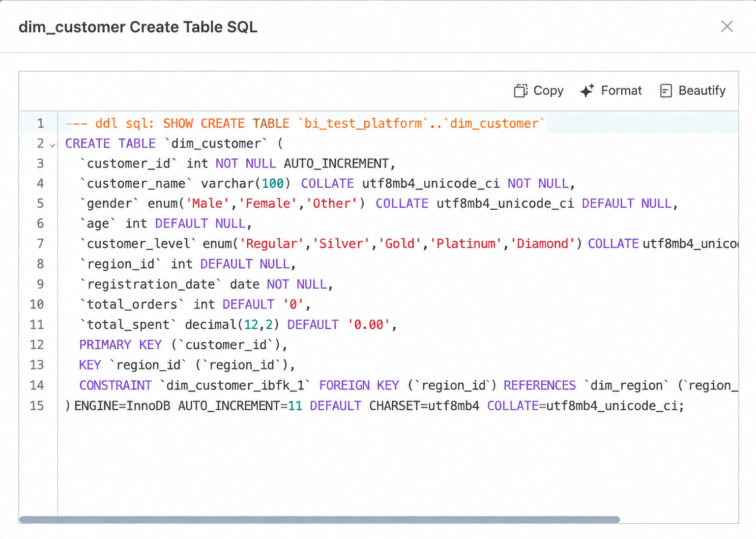Viewport: 756px width, 539px height.
Task: Click the Copy button label
Action: [x=548, y=91]
